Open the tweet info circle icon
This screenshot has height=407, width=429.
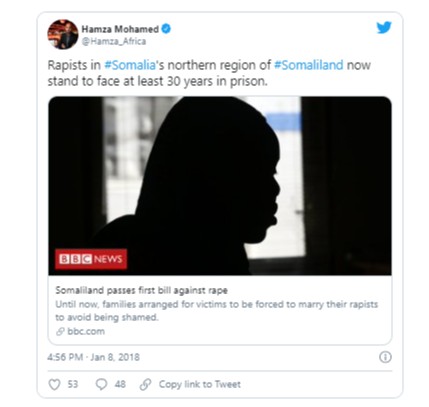[x=385, y=357]
